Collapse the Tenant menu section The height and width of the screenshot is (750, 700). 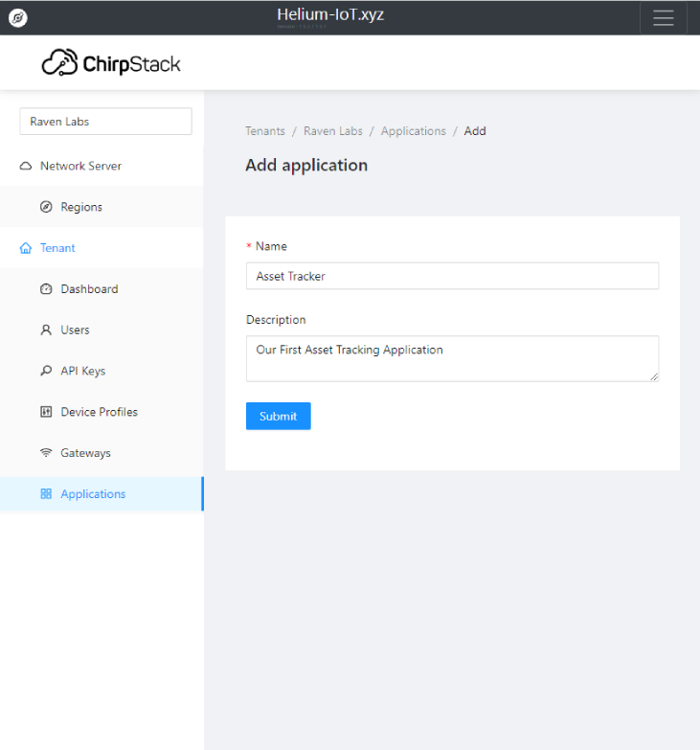102,248
